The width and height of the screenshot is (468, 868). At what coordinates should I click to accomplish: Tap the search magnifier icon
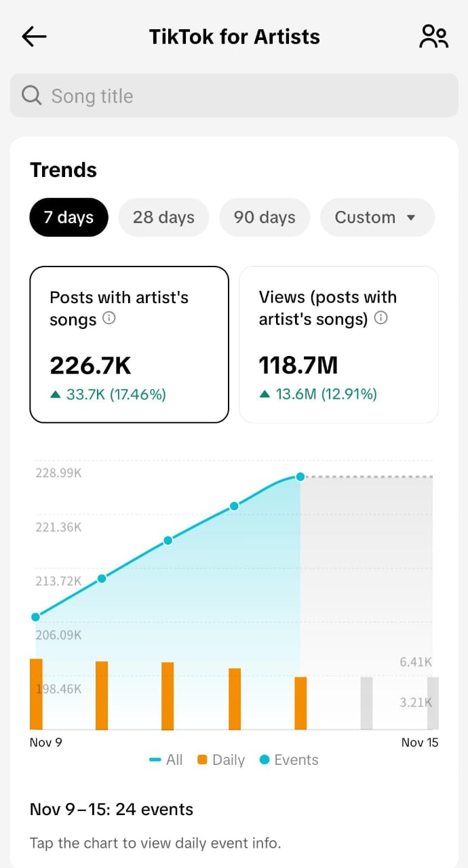[32, 96]
